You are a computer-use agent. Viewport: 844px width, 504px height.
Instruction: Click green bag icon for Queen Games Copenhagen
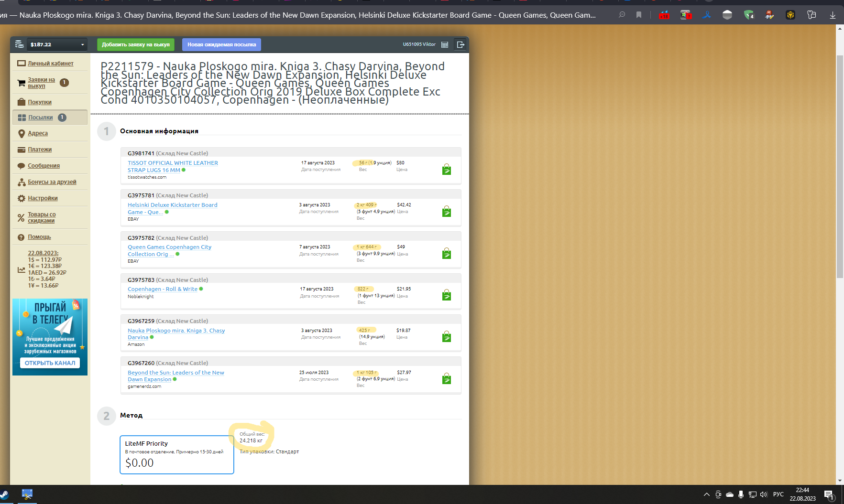(x=447, y=253)
